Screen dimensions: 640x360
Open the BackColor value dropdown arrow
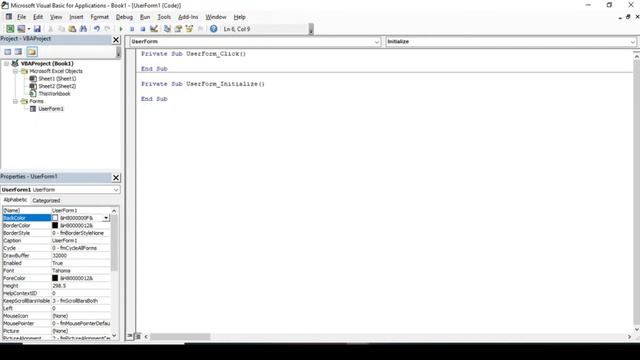(106, 218)
